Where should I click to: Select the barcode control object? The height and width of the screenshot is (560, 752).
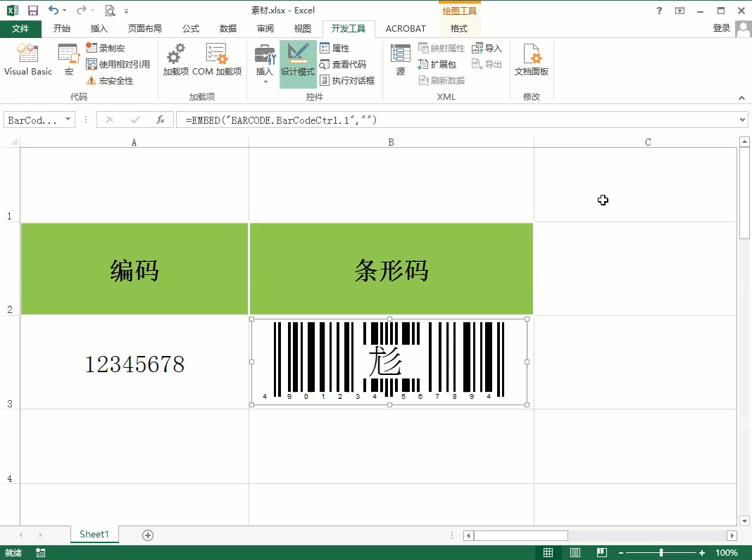[x=389, y=362]
